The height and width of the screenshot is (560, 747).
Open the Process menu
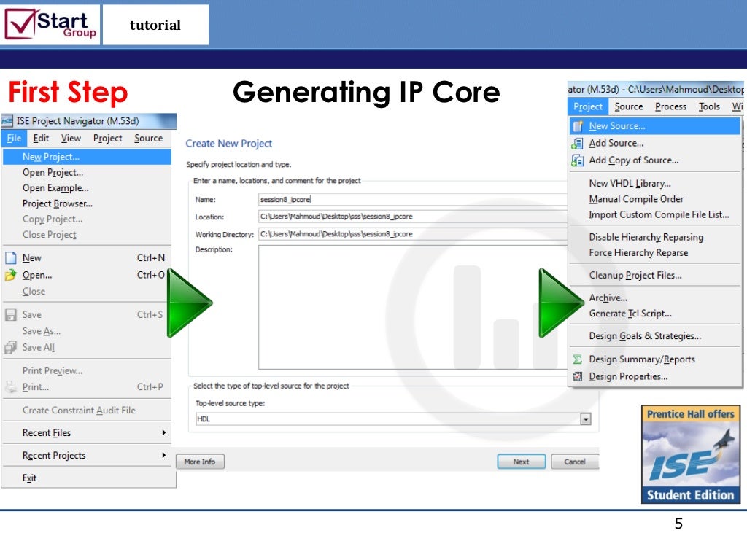click(670, 106)
